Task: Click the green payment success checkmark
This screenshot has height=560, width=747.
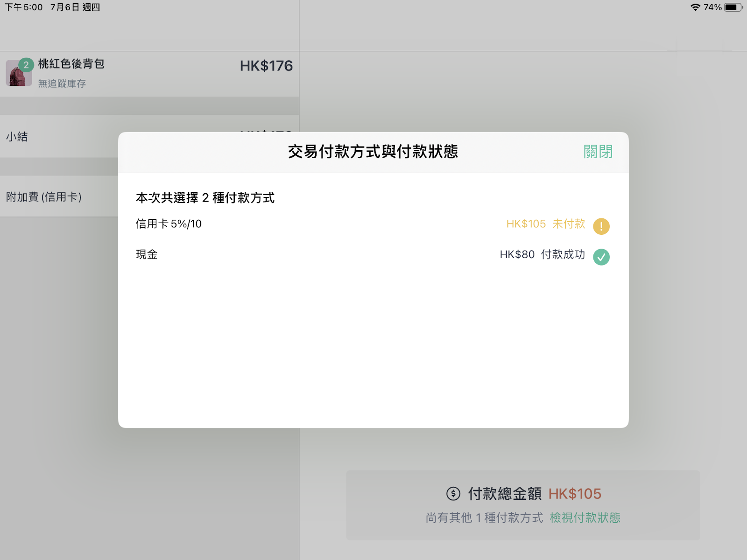Action: pyautogui.click(x=601, y=257)
